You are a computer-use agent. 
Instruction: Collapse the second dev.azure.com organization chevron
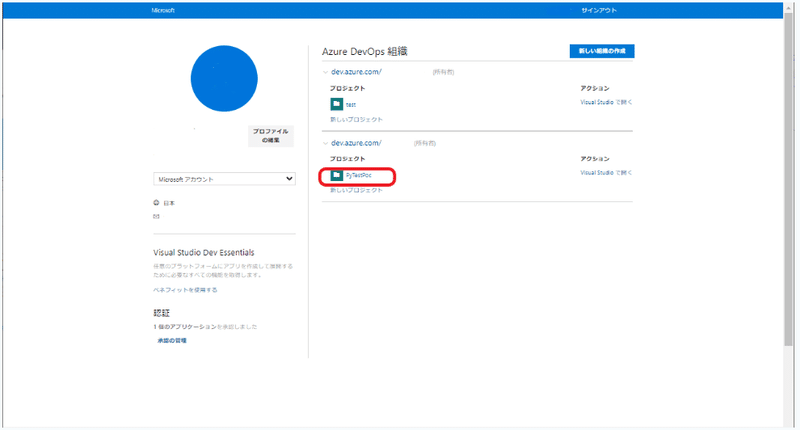[x=326, y=143]
